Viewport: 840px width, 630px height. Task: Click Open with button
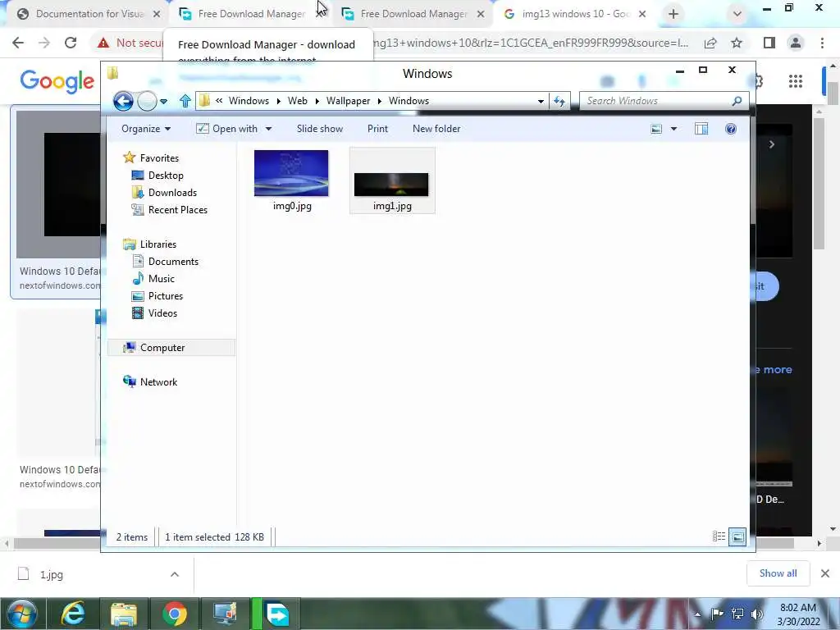coord(227,129)
